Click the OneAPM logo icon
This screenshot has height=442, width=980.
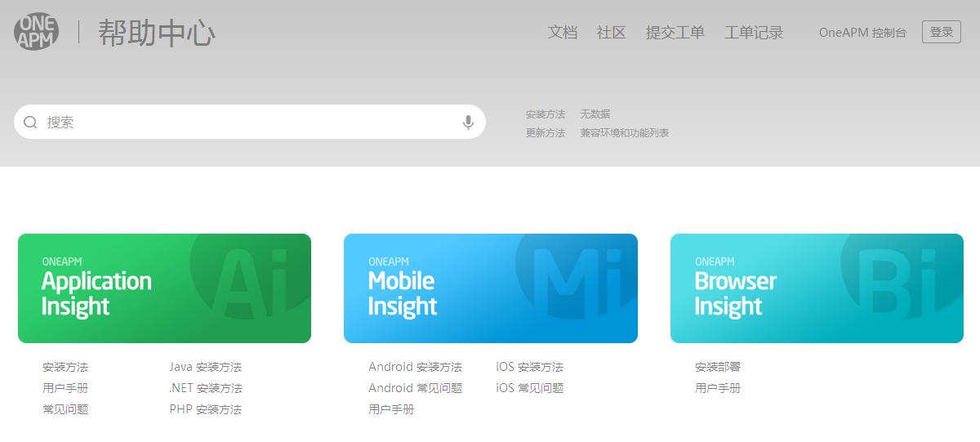point(36,32)
